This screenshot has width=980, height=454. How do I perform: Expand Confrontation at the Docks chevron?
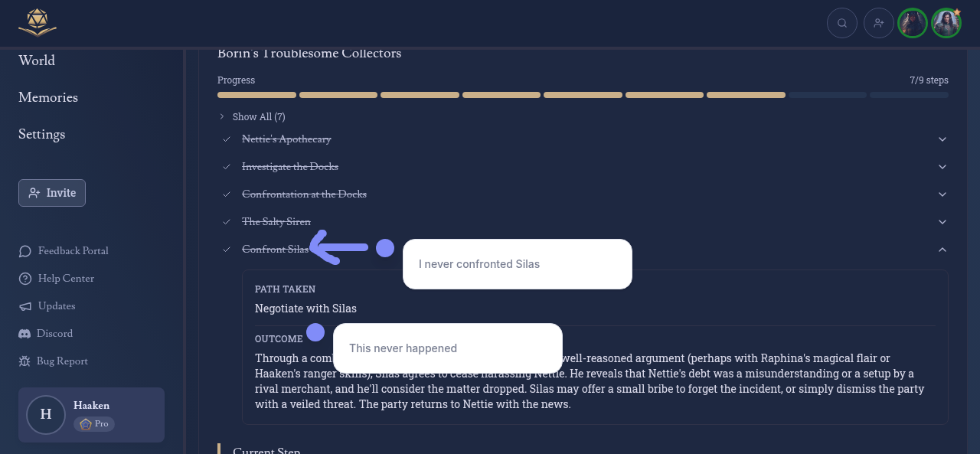click(x=942, y=194)
